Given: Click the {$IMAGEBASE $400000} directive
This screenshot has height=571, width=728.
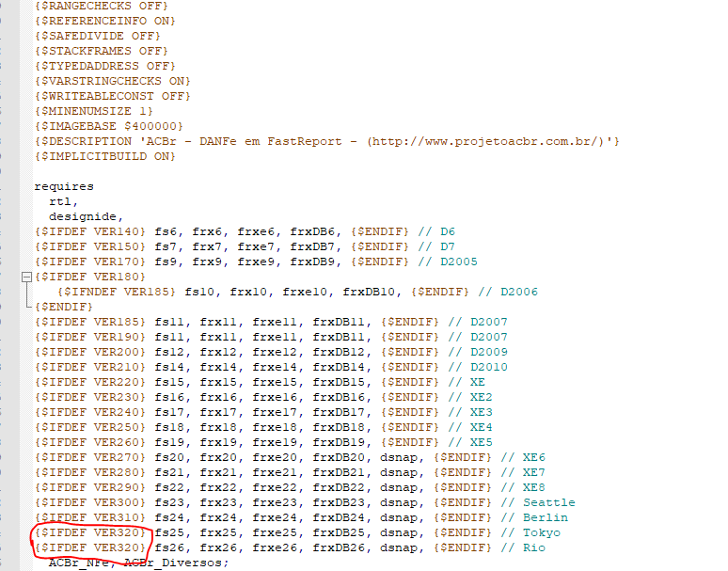Looking at the screenshot, I should click(109, 126).
